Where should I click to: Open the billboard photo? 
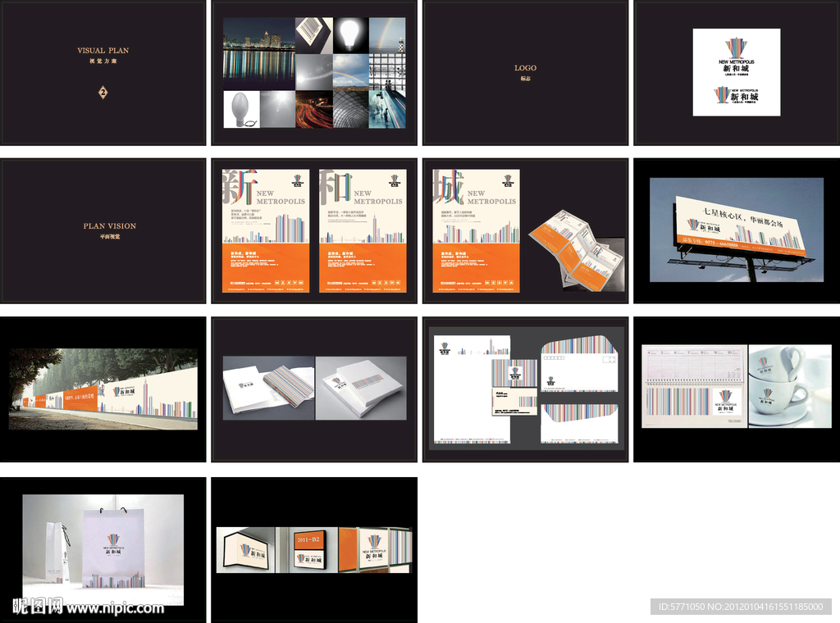[x=737, y=230]
